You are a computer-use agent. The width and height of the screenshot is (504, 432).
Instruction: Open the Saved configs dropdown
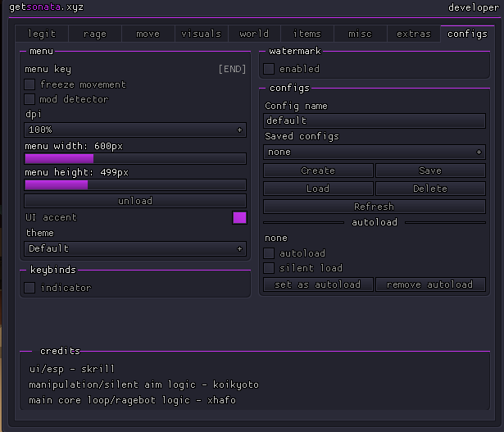[x=375, y=152]
